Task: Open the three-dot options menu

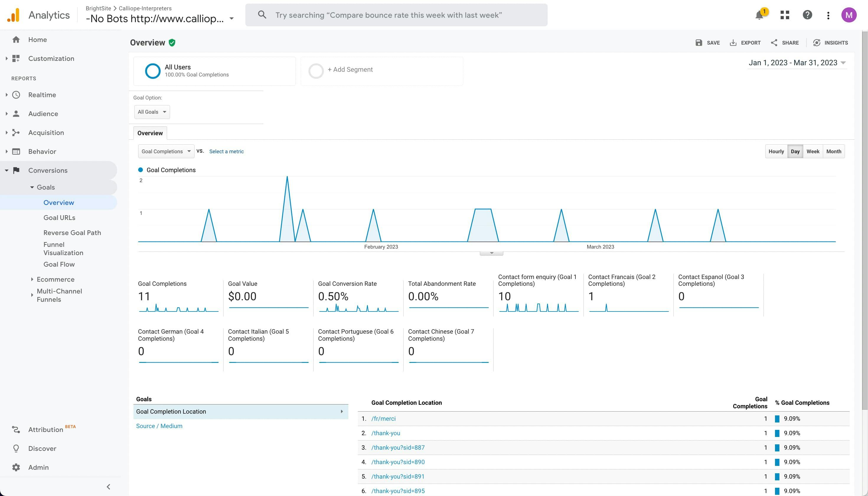Action: point(828,15)
